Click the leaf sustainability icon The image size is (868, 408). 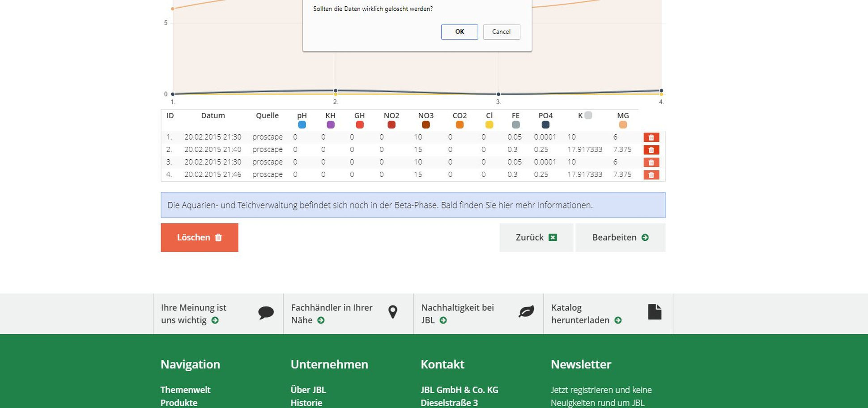[x=526, y=312]
